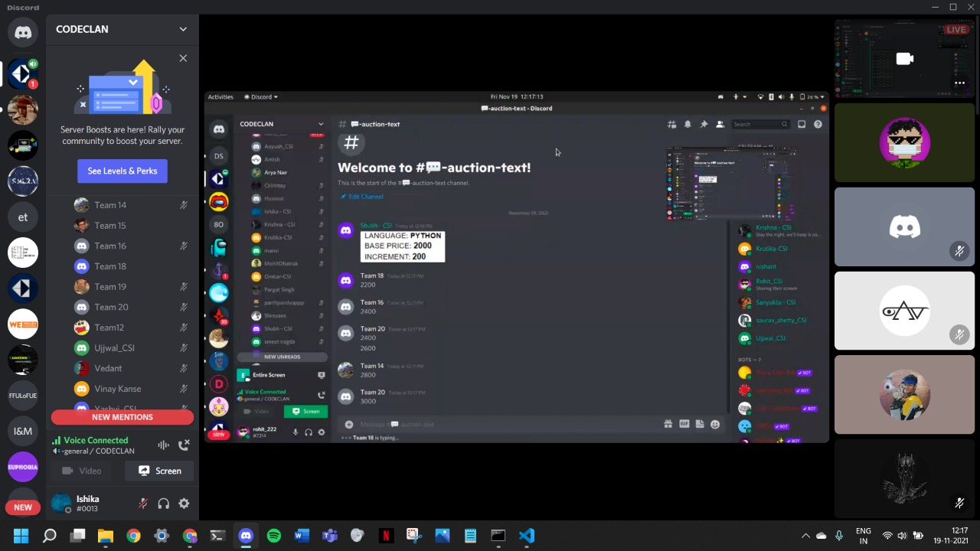This screenshot has width=980, height=551.
Task: Unmute the microphone in user panel
Action: point(142,504)
